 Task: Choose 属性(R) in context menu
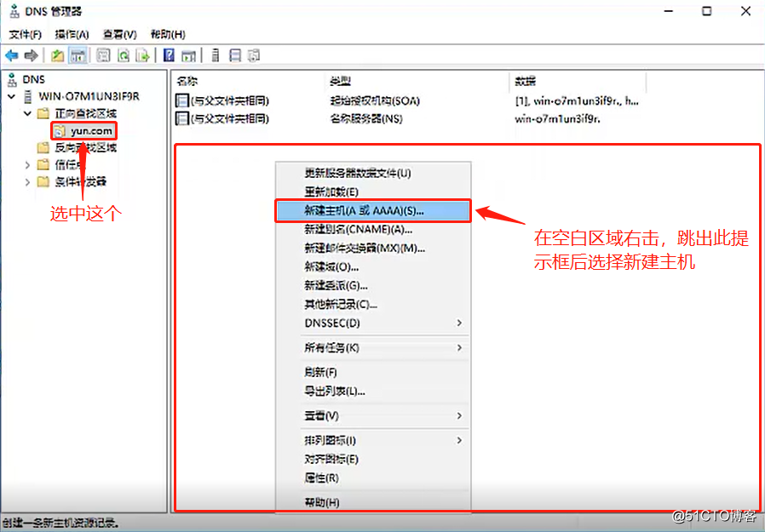click(373, 478)
